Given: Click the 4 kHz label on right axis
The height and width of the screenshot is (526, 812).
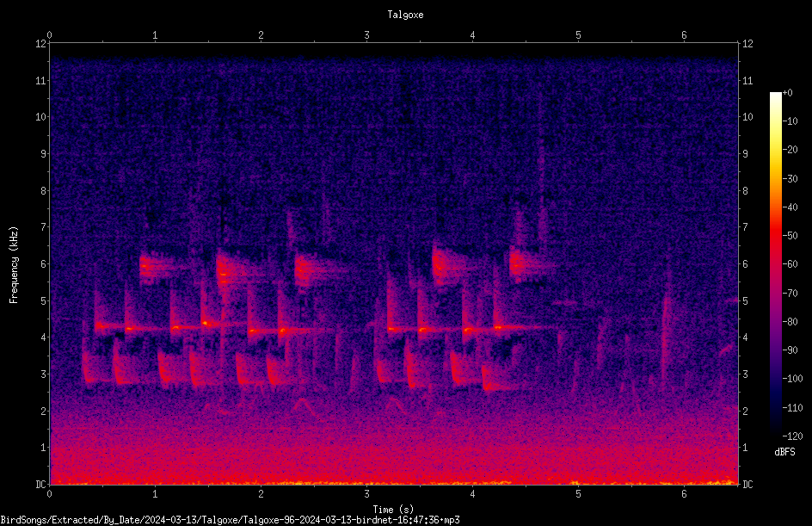Looking at the screenshot, I should pos(745,337).
